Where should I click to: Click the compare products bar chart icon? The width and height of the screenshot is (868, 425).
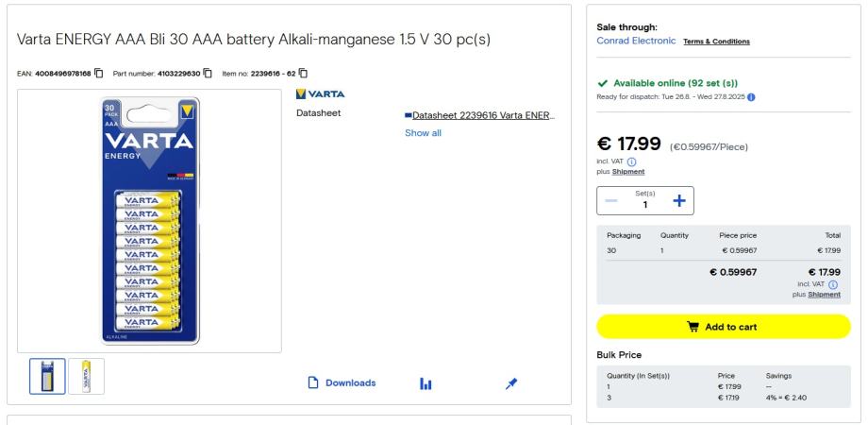tap(426, 383)
